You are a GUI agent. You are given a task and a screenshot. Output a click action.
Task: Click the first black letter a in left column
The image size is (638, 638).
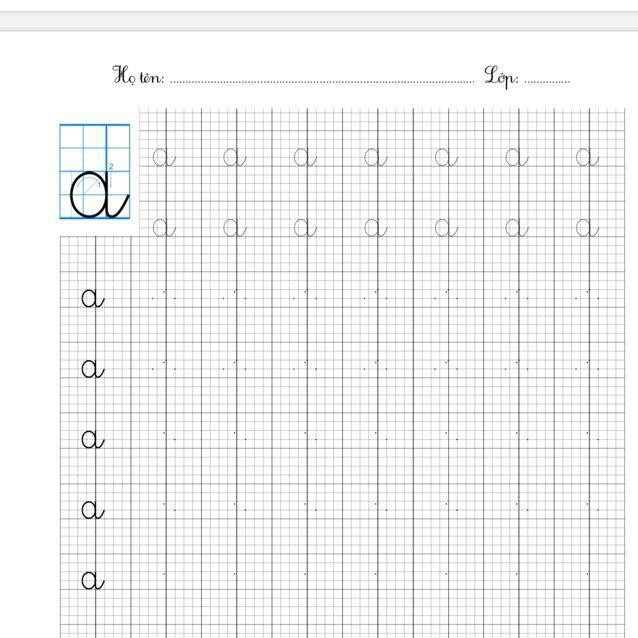pyautogui.click(x=92, y=298)
